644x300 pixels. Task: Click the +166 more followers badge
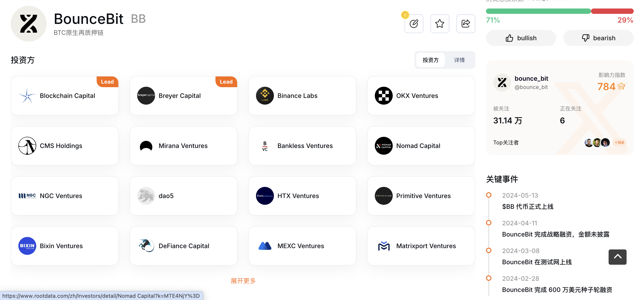[x=619, y=142]
